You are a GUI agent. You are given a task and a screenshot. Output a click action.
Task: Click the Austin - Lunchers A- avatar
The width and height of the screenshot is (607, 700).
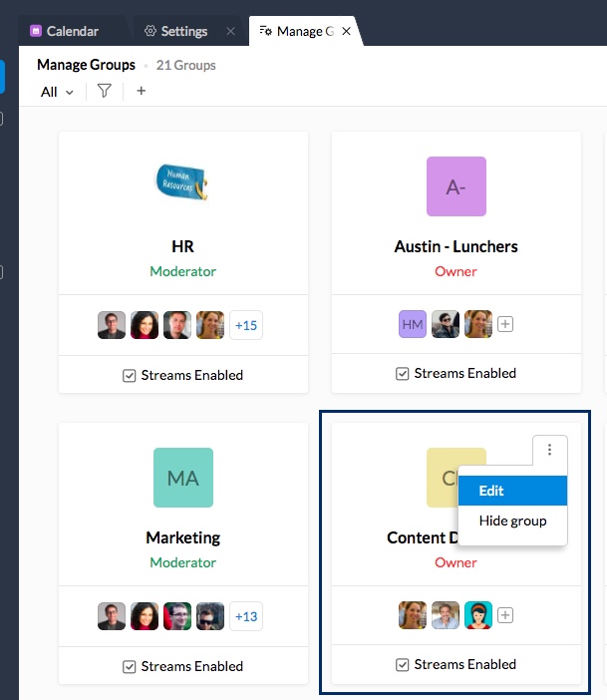click(456, 186)
